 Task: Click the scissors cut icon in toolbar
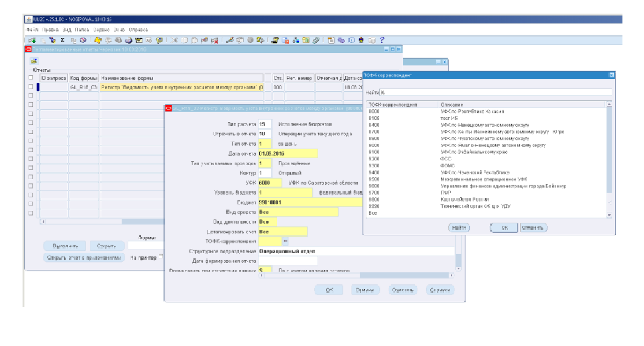point(174,40)
